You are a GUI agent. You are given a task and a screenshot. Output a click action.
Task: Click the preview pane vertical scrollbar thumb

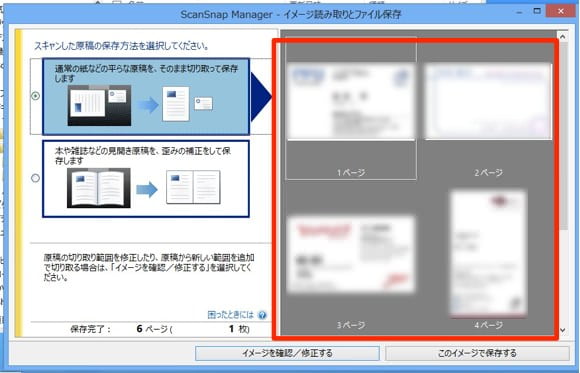tap(563, 135)
